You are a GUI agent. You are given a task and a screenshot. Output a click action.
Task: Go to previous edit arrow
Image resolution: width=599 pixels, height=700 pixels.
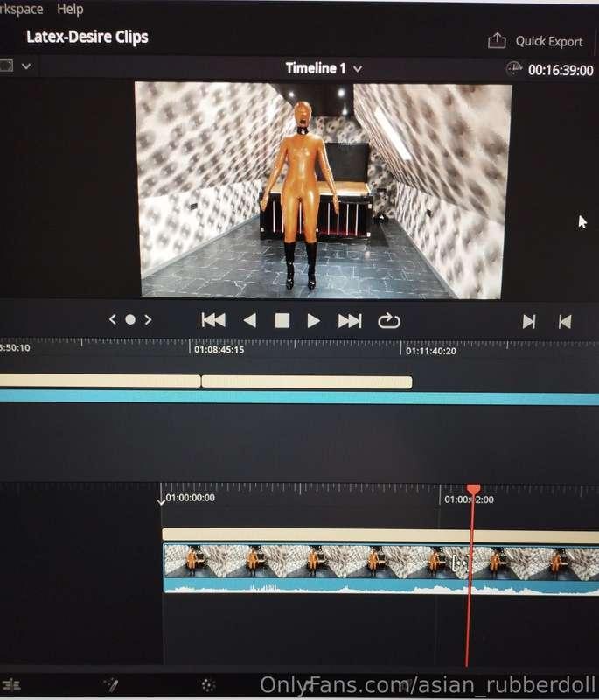(113, 319)
